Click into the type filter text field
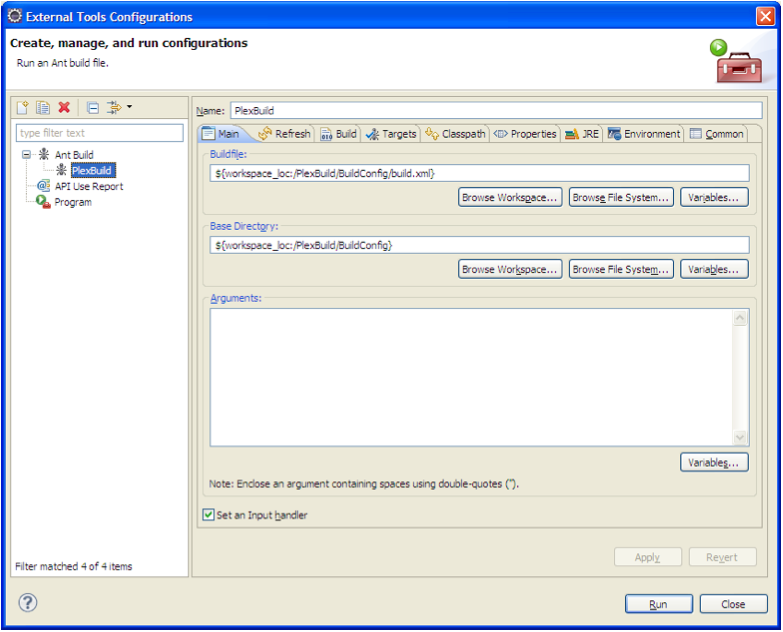Screen dimensions: 783x632 100,133
